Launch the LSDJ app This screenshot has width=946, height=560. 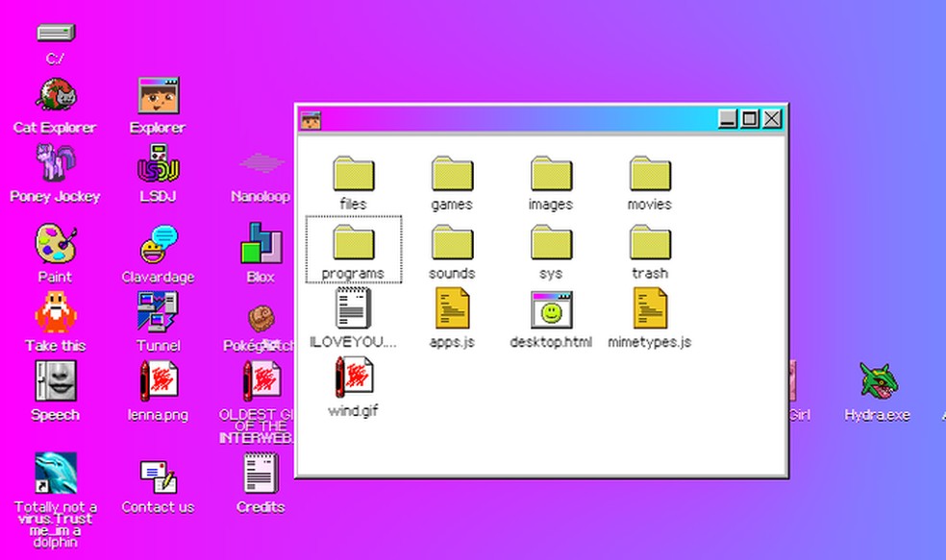pos(157,163)
